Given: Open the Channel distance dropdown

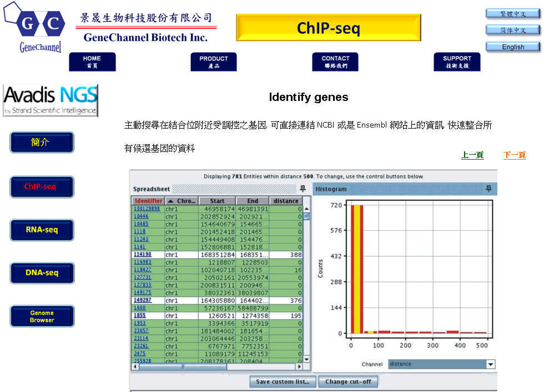Looking at the screenshot, I should [x=490, y=364].
